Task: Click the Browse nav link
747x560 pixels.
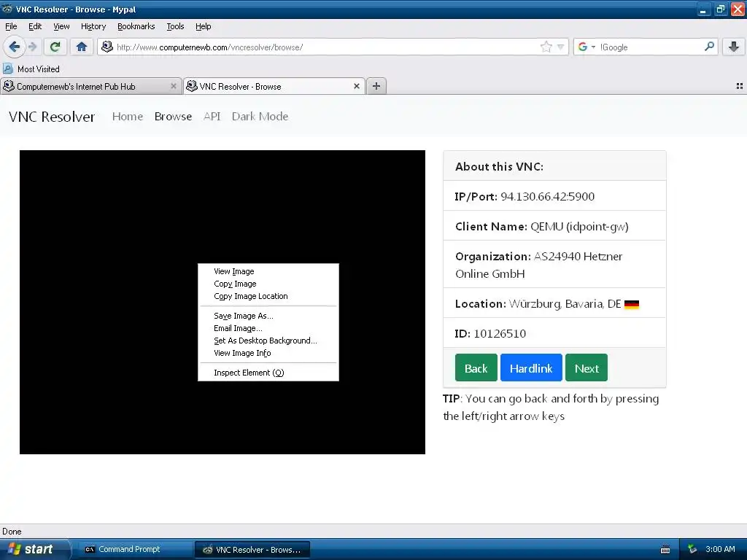Action: (x=173, y=117)
